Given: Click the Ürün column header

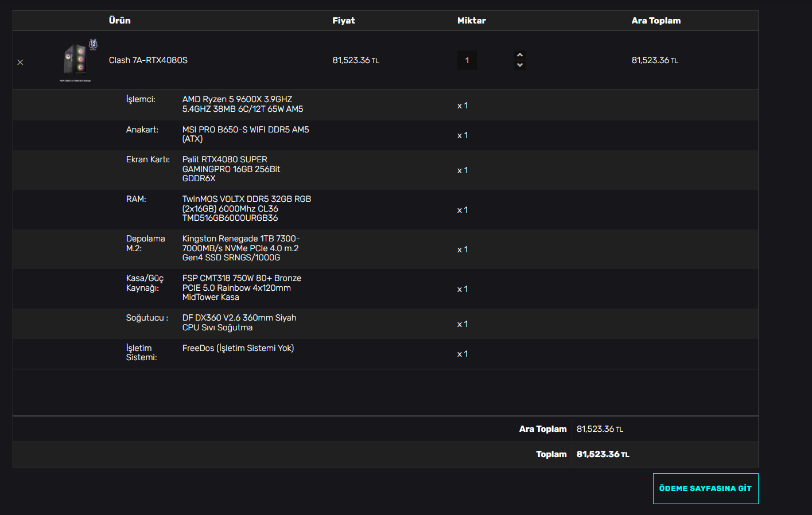Looking at the screenshot, I should [x=120, y=21].
